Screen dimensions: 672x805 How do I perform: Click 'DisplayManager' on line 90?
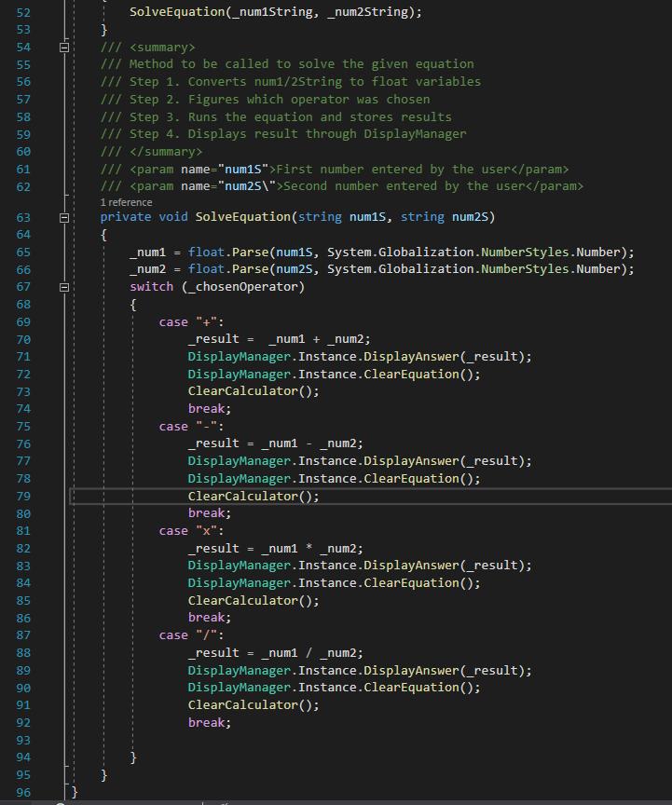[x=240, y=688]
